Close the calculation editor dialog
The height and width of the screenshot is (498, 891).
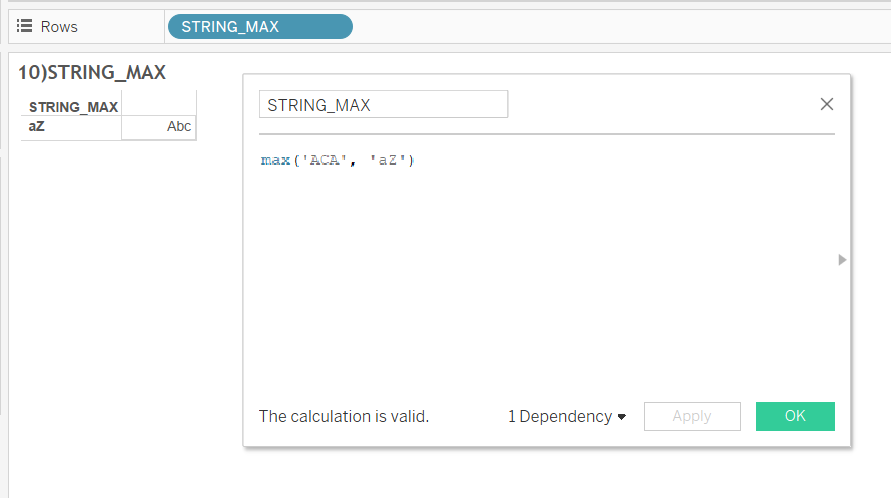(x=827, y=104)
